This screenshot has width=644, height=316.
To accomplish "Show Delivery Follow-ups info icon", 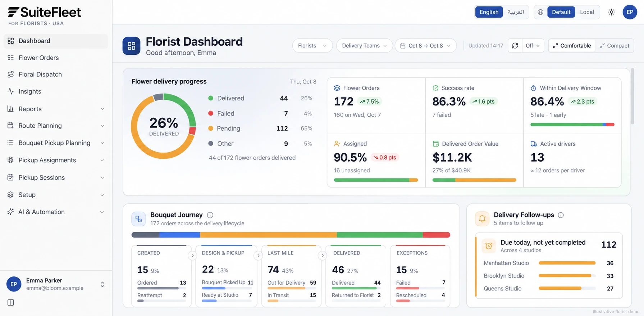I will [x=561, y=215].
